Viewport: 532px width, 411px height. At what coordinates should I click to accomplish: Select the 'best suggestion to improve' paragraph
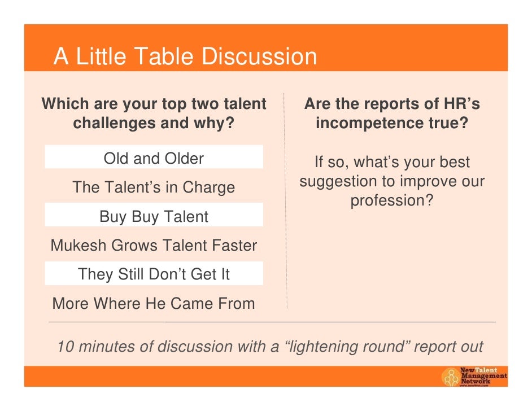pyautogui.click(x=392, y=181)
